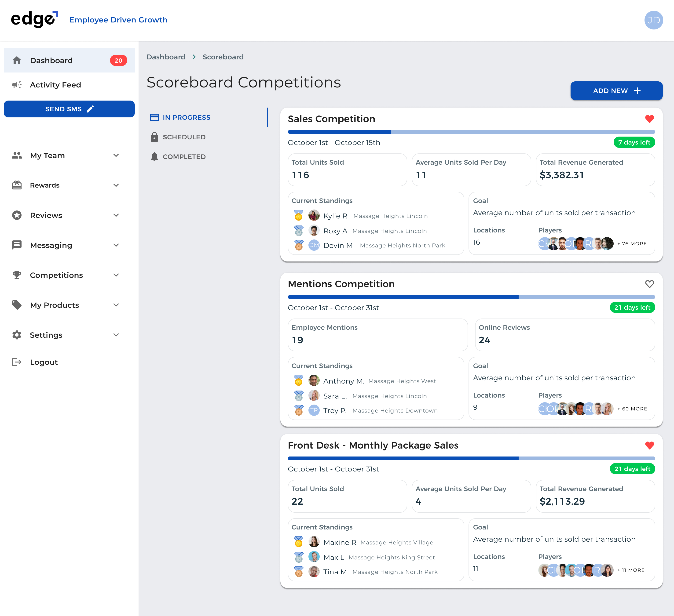Switch to the Scheduled tab
Screen dimensions: 674x616
[x=184, y=137]
